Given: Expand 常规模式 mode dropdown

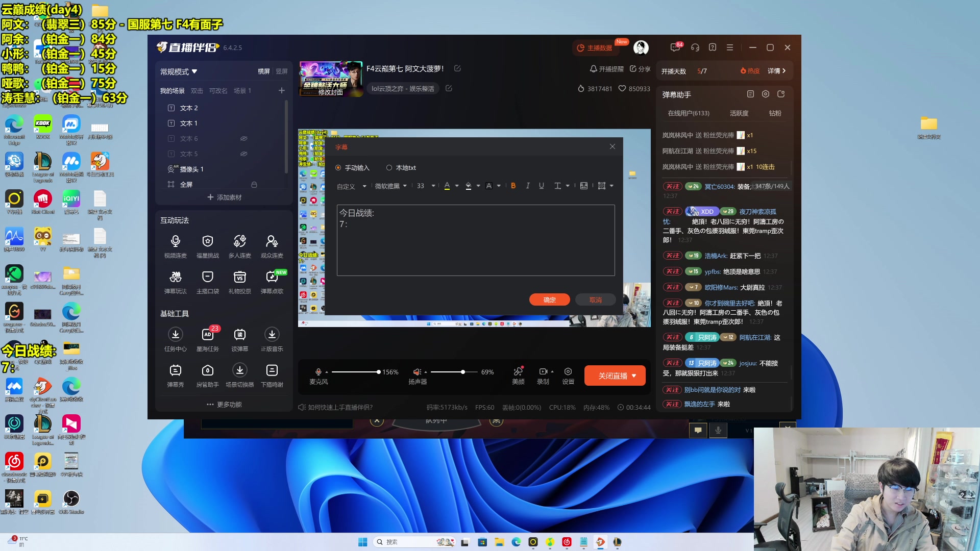Looking at the screenshot, I should point(179,71).
